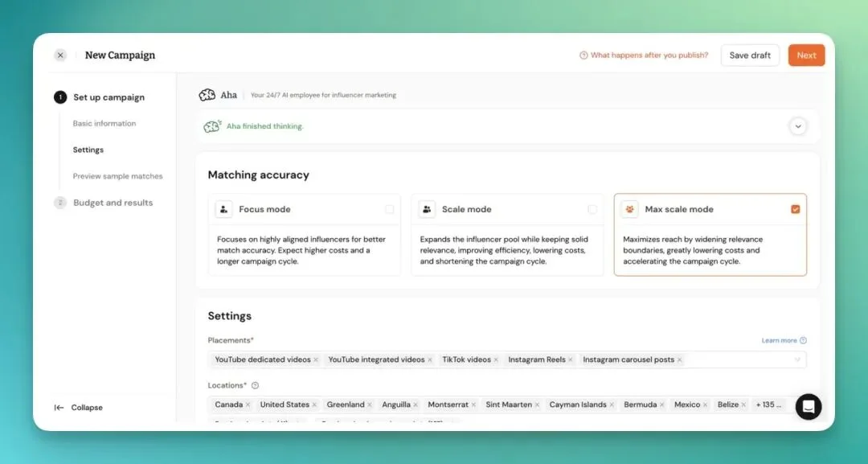The width and height of the screenshot is (868, 464).
Task: Close the New Campaign dialog
Action: (x=60, y=55)
